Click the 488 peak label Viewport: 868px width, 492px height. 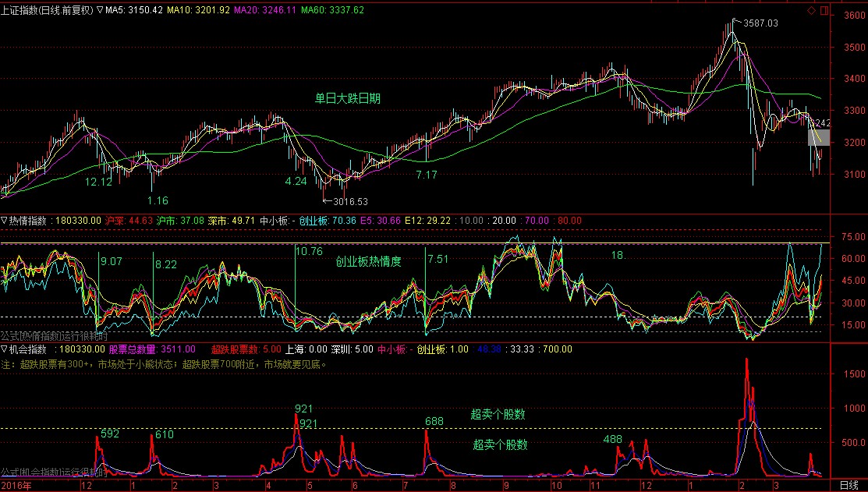tap(613, 440)
